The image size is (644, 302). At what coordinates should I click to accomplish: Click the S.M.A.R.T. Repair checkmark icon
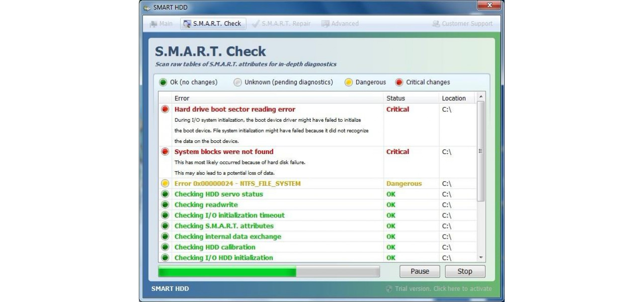tap(256, 24)
